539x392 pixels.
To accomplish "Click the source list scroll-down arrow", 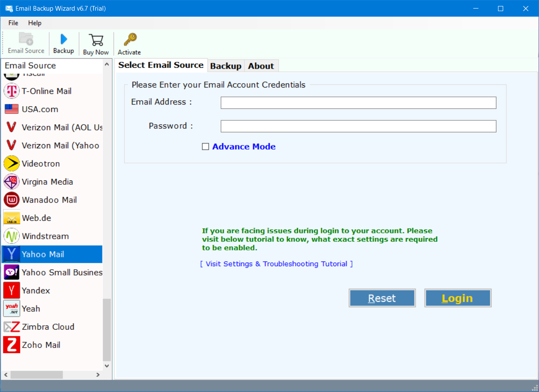I will [107, 366].
